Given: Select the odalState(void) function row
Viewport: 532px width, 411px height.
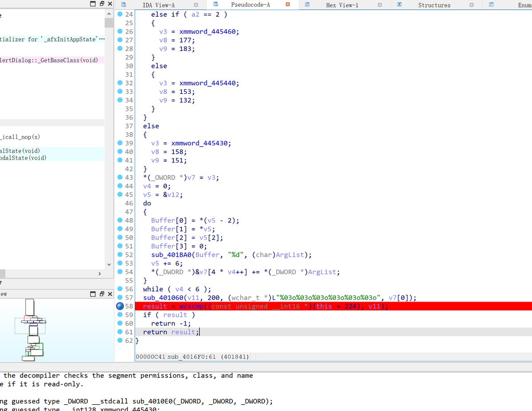Looking at the screenshot, I should [x=52, y=158].
